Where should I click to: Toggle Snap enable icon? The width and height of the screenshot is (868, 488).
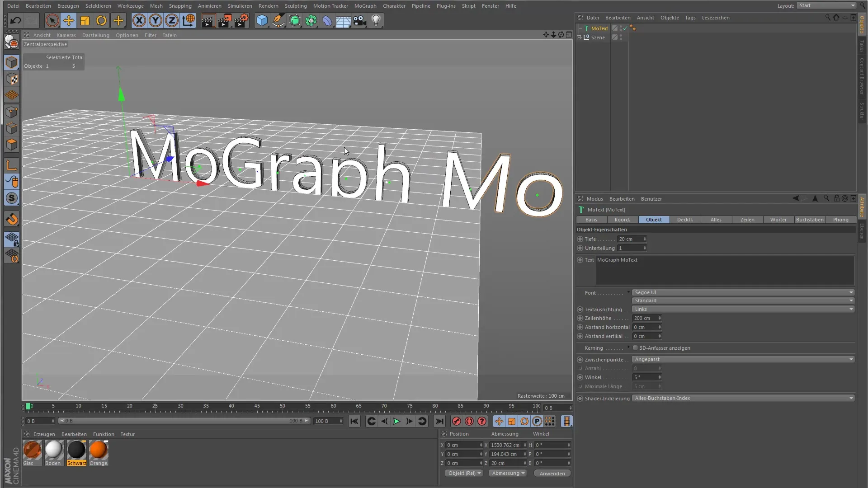[x=12, y=198]
